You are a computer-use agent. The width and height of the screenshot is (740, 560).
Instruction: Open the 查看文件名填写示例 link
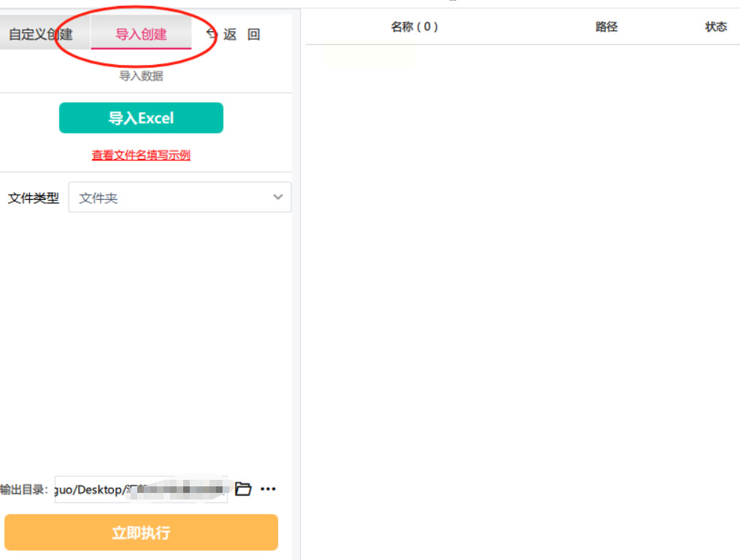pos(141,155)
